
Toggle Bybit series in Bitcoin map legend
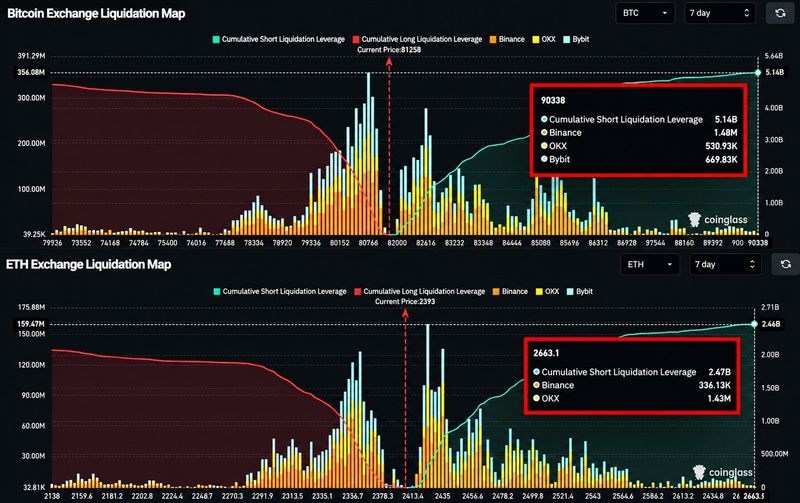pyautogui.click(x=576, y=39)
